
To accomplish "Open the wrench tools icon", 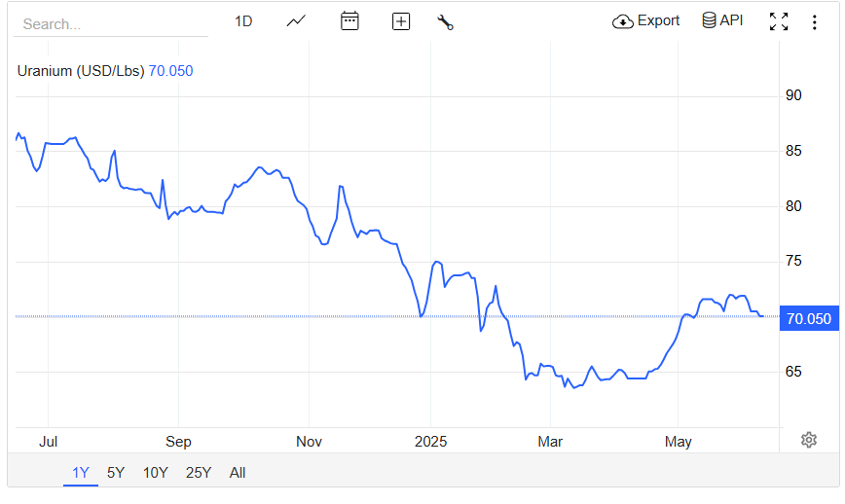I will [446, 22].
